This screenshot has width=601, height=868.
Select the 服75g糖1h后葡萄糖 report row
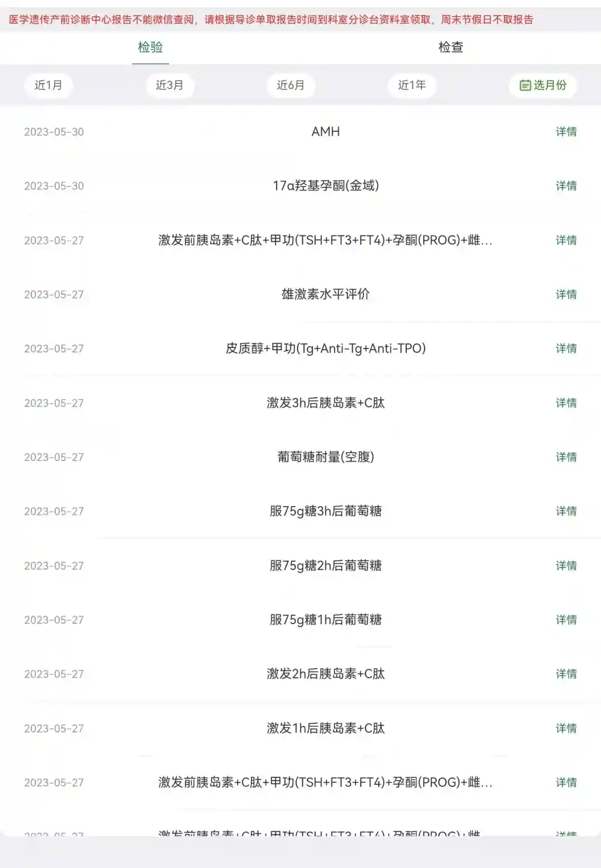coord(326,620)
